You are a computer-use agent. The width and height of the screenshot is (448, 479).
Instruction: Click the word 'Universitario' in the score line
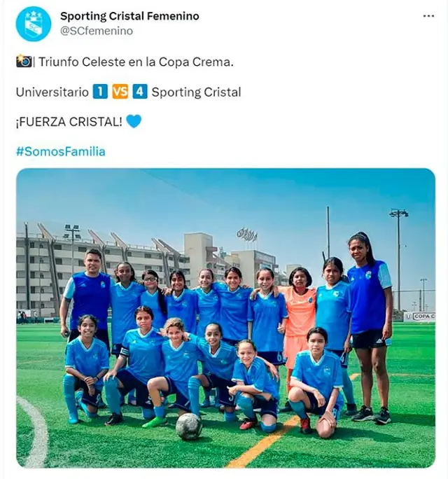click(x=52, y=92)
